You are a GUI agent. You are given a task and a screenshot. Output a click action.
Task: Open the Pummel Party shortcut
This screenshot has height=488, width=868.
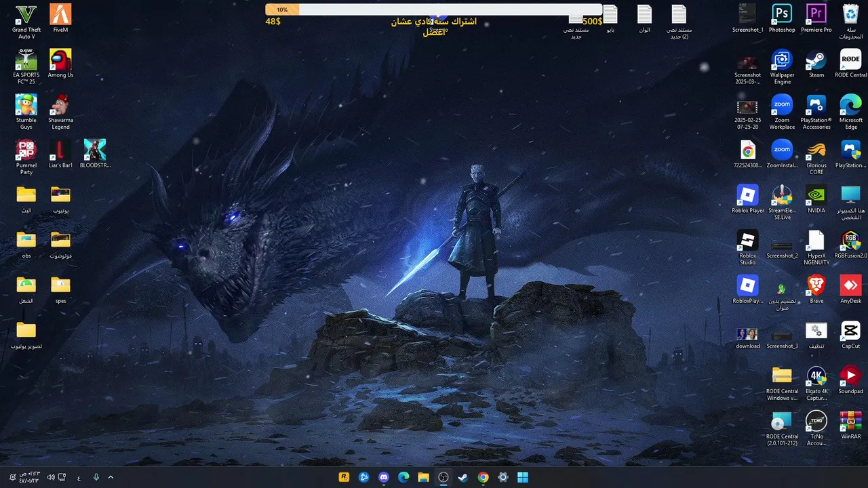[26, 157]
